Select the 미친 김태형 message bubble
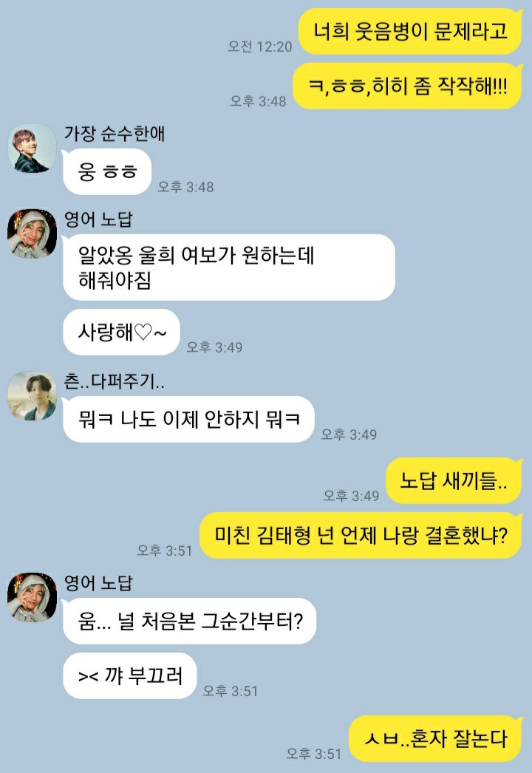Screen dimensions: 532x773 pos(361,535)
